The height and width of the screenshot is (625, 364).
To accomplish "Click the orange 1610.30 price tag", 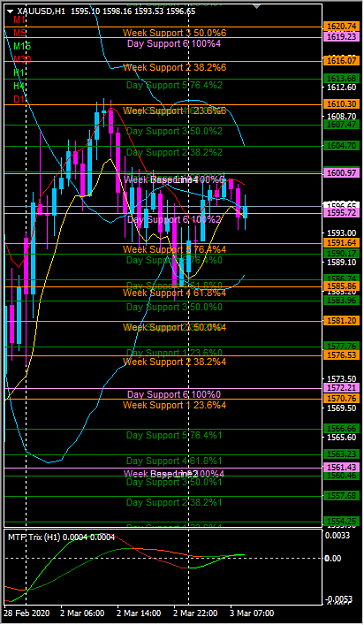I will click(342, 104).
